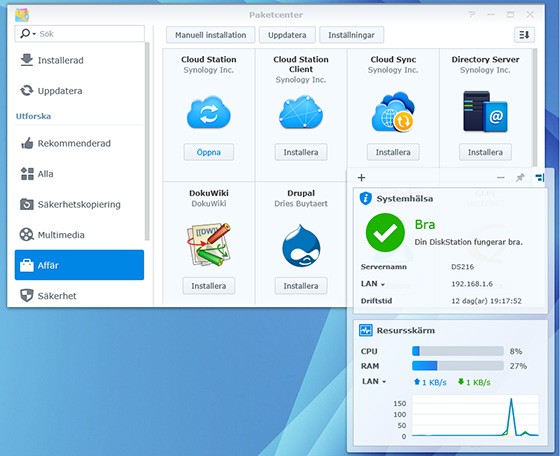Screen dimensions: 560x456
Task: Click the Cloud Station title
Action: tap(209, 59)
